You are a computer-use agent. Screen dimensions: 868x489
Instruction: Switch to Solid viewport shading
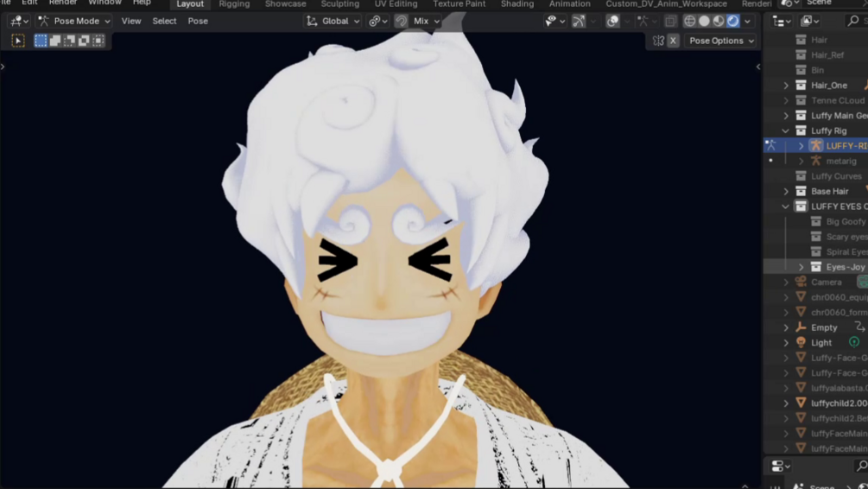tap(704, 21)
